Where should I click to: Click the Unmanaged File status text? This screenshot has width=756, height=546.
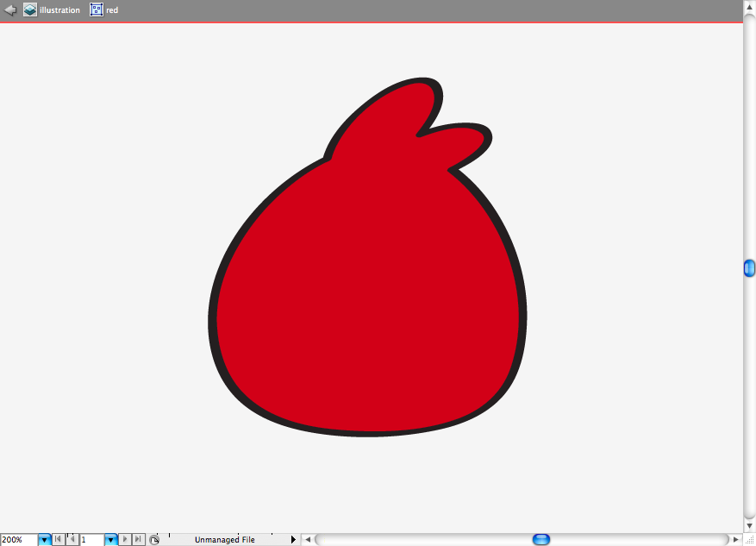point(225,540)
